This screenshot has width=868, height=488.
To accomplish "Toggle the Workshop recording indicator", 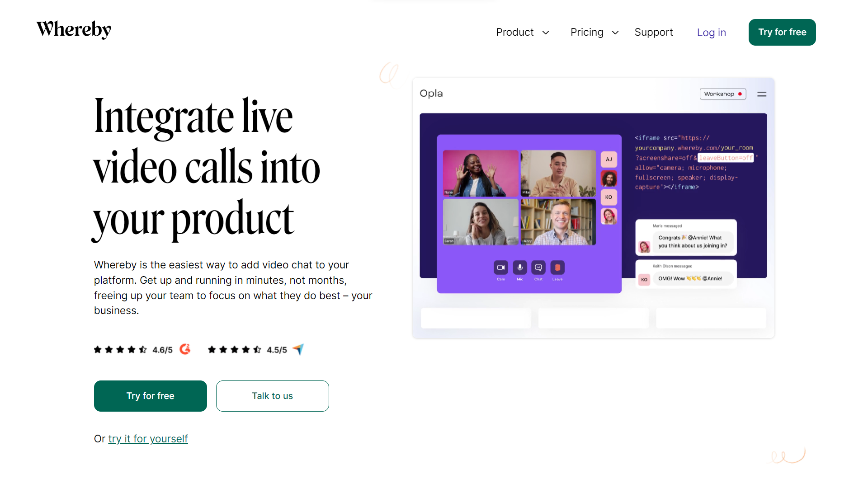I will [x=723, y=94].
